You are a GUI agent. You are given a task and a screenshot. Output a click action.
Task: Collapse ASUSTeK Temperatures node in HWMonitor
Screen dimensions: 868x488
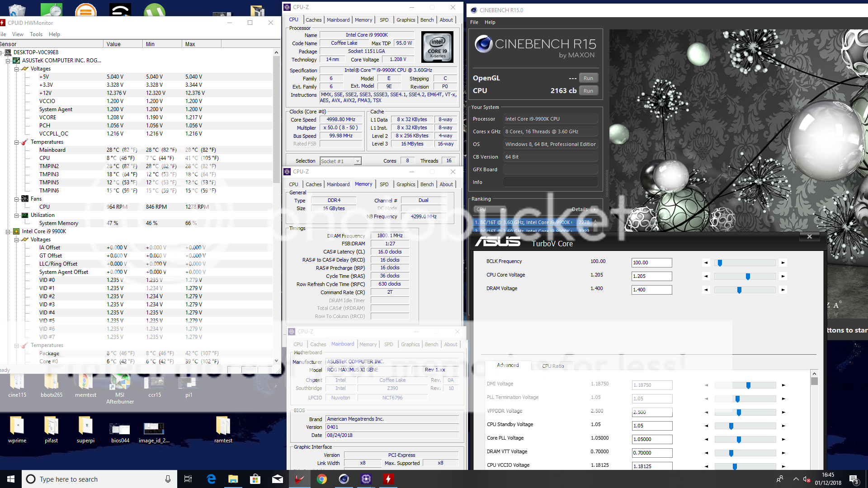point(16,142)
